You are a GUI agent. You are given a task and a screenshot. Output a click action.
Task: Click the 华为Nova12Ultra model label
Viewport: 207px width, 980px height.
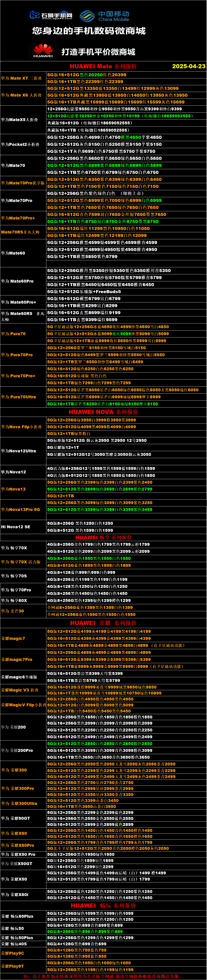coord(19,451)
